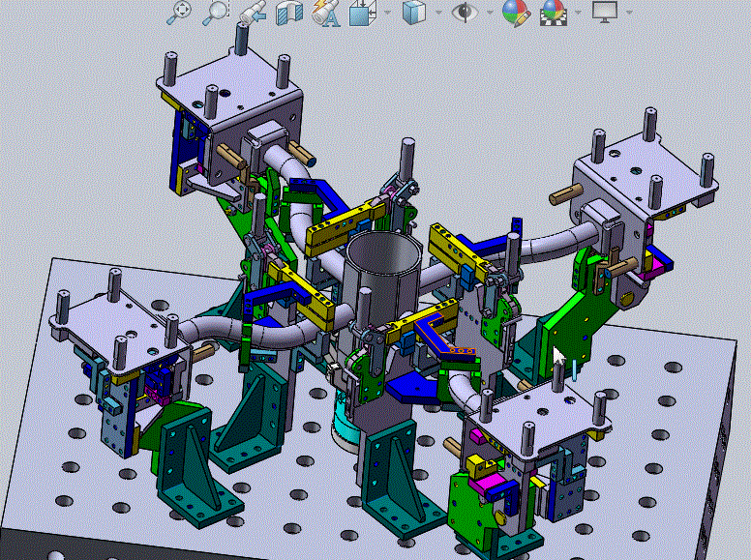Screen dimensions: 751x560
Task: Expand the Apply Scene dropdown arrow
Action: point(579,13)
